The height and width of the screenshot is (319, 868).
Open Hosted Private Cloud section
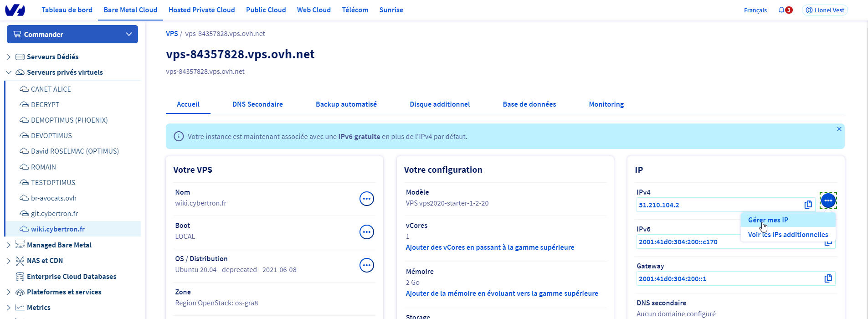(202, 10)
